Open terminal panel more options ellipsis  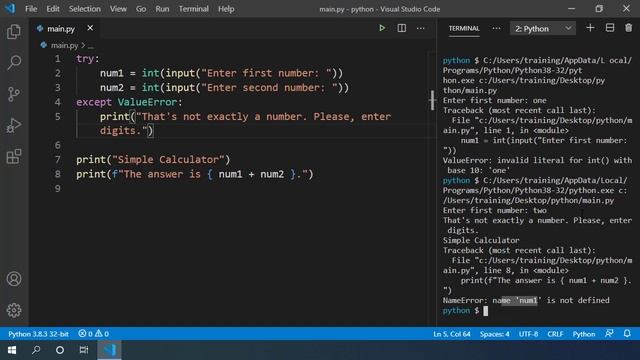click(x=496, y=28)
